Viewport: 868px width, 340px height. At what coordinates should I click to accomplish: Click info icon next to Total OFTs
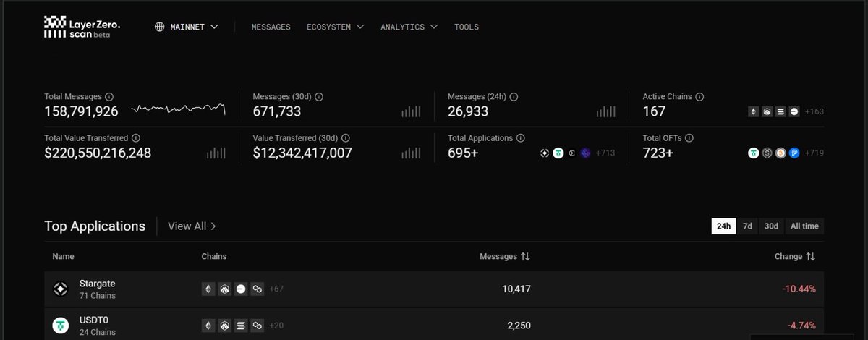pos(689,137)
